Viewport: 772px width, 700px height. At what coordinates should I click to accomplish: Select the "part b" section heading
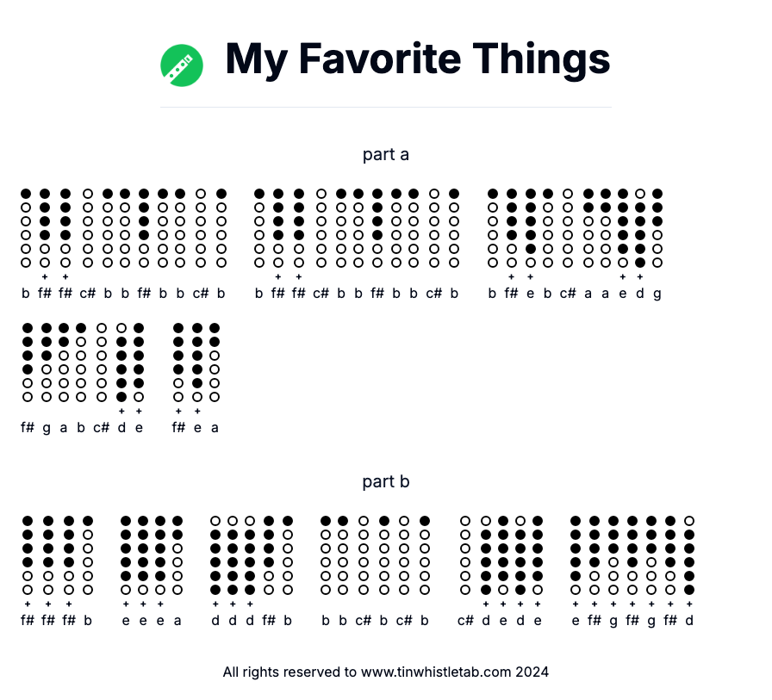(x=386, y=481)
